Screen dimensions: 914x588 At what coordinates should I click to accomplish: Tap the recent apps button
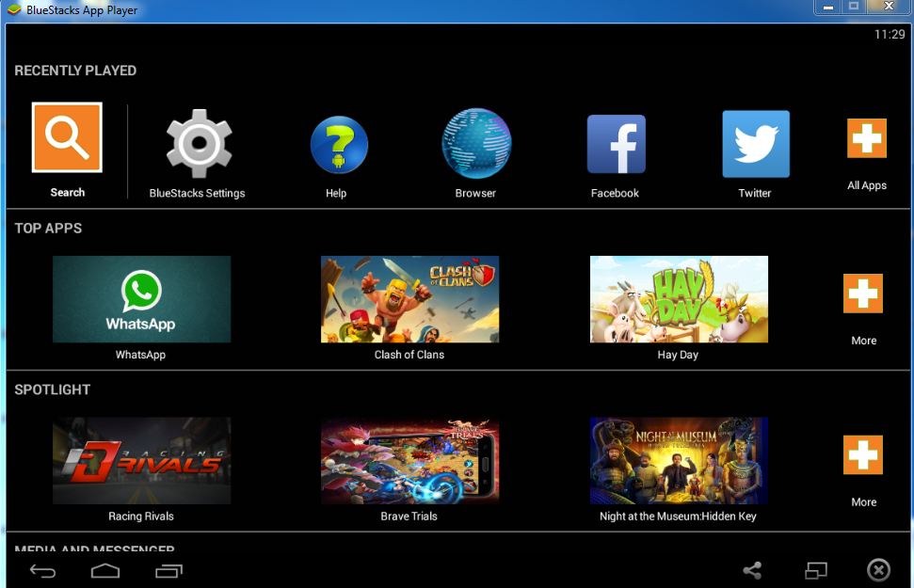[169, 571]
